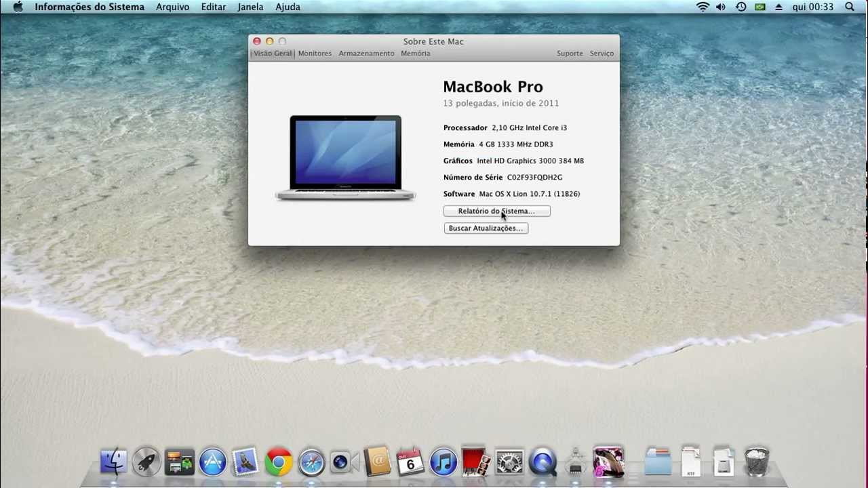Screen dimensions: 868x488
Task: Click 13 polegadas, início de 2011 text
Action: 501,104
